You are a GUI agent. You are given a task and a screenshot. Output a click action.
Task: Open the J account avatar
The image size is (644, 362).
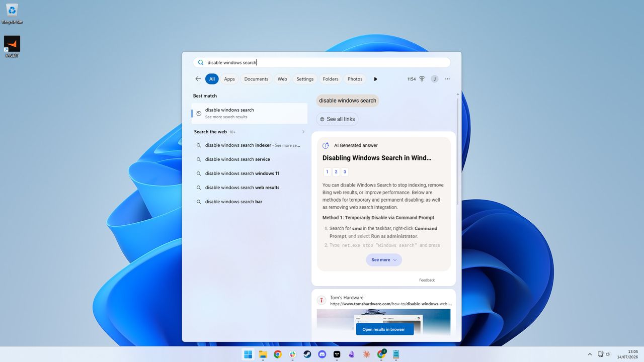click(x=434, y=79)
